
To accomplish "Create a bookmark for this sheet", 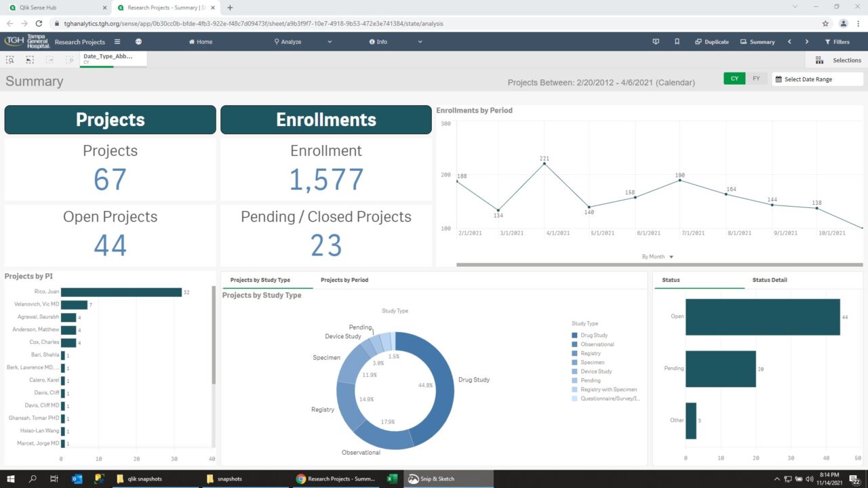I will click(x=676, y=41).
